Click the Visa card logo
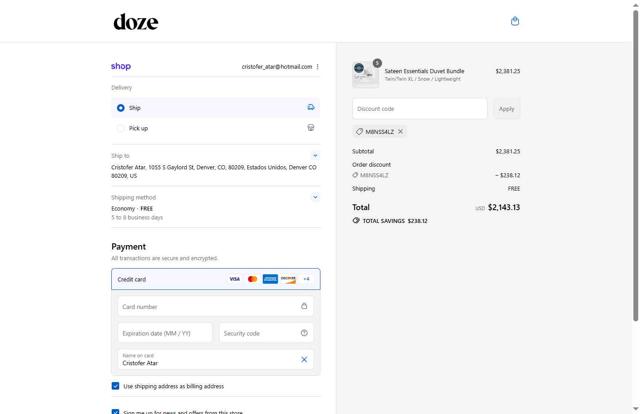The height and width of the screenshot is (414, 640). tap(235, 279)
